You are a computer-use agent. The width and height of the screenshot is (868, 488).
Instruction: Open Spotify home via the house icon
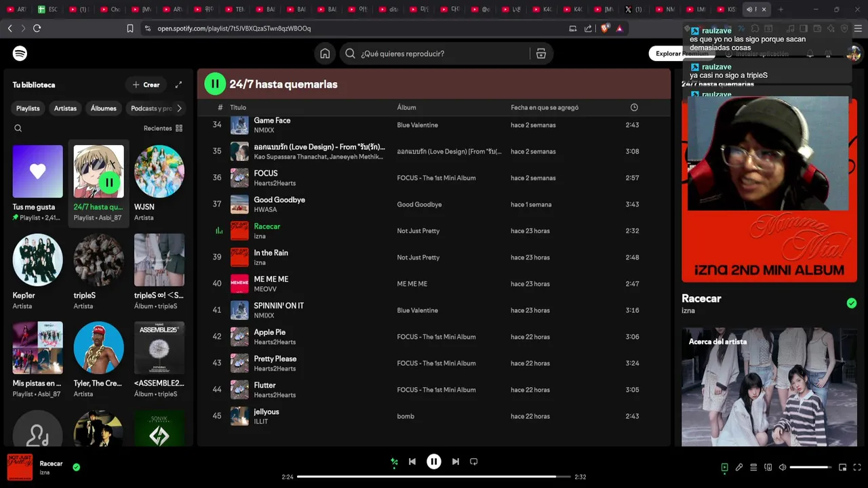coord(325,54)
